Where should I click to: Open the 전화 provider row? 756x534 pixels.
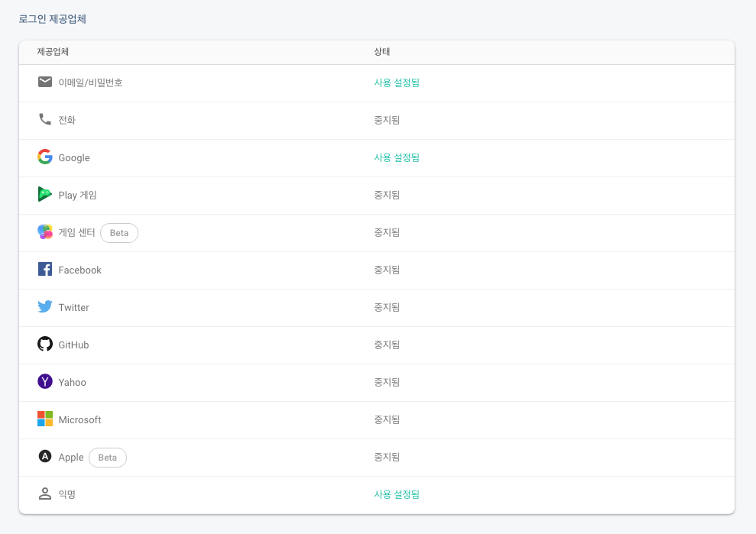tap(377, 121)
